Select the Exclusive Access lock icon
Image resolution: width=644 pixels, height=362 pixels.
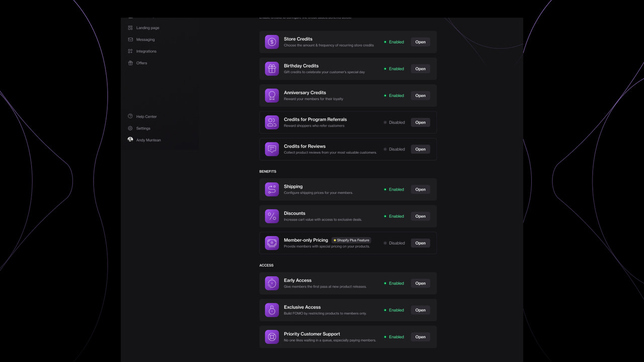click(x=272, y=310)
